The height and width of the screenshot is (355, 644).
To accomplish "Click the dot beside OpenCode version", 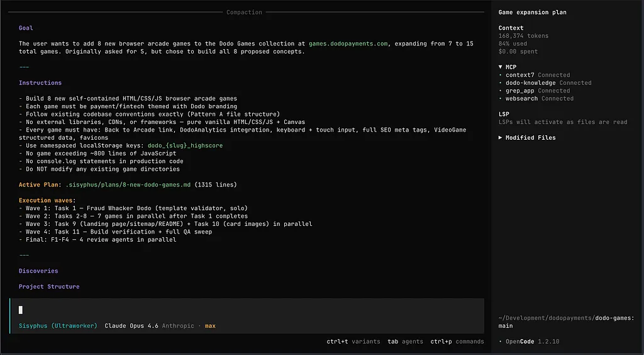I will click(501, 342).
